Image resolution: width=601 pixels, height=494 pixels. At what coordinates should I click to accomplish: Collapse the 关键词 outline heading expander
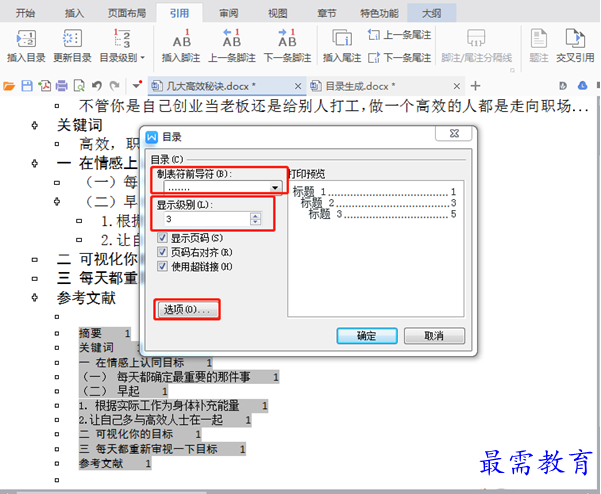click(x=34, y=125)
